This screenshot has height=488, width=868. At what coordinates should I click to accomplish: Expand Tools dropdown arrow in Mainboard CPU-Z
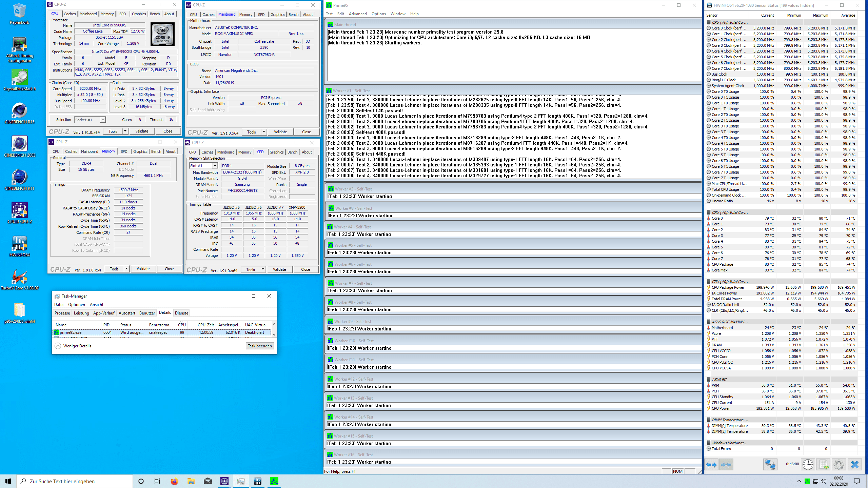[x=264, y=132]
